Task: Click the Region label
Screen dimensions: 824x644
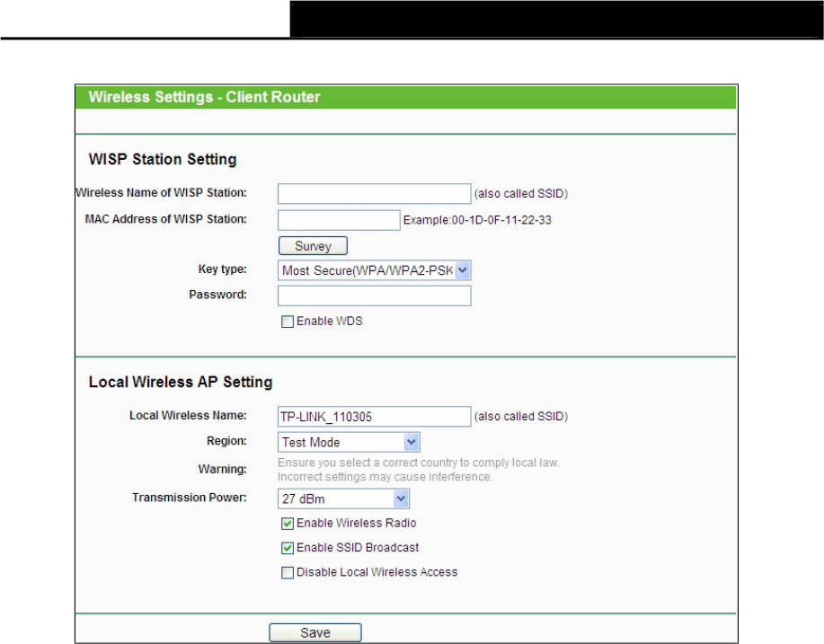Action: tap(226, 441)
